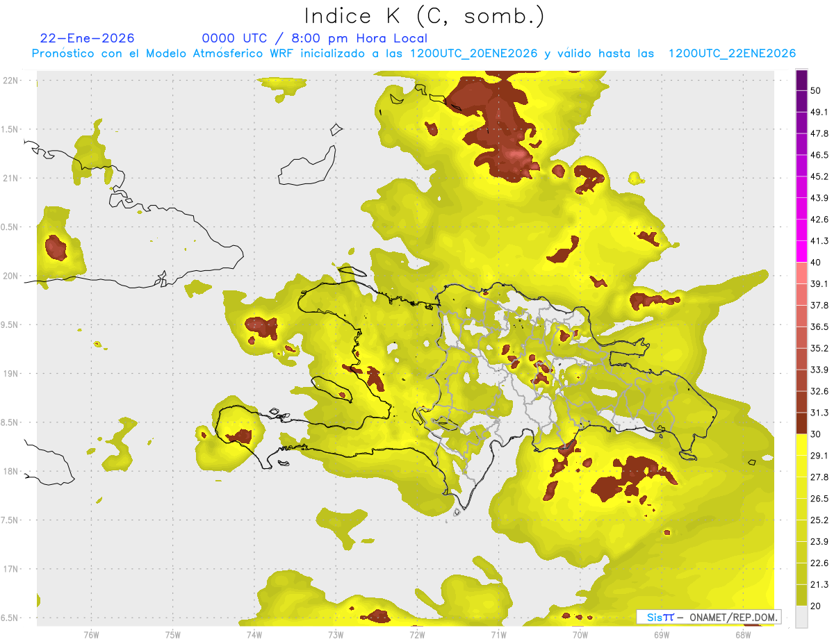This screenshot has height=644, width=834.
Task: Click the '68W' longitude label
Action: coord(743,634)
